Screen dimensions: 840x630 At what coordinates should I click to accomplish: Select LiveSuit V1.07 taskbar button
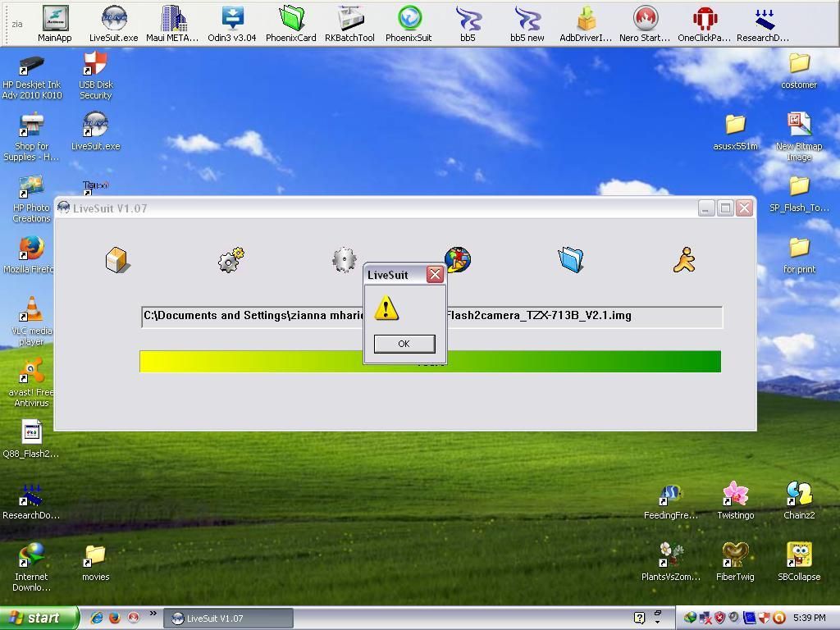(x=229, y=619)
